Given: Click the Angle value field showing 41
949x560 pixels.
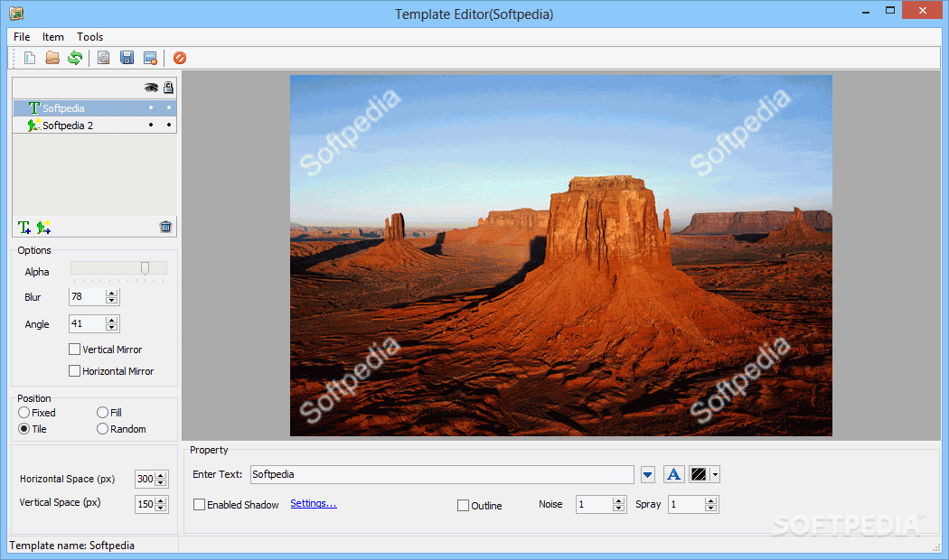Looking at the screenshot, I should (87, 324).
